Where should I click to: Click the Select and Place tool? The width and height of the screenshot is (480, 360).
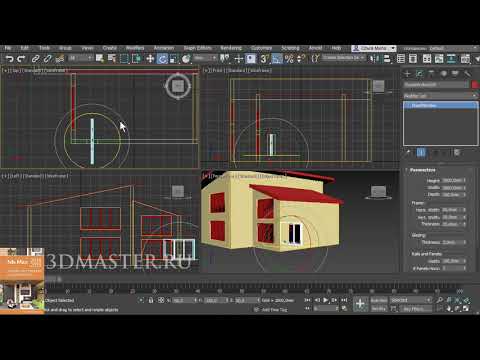(186, 59)
